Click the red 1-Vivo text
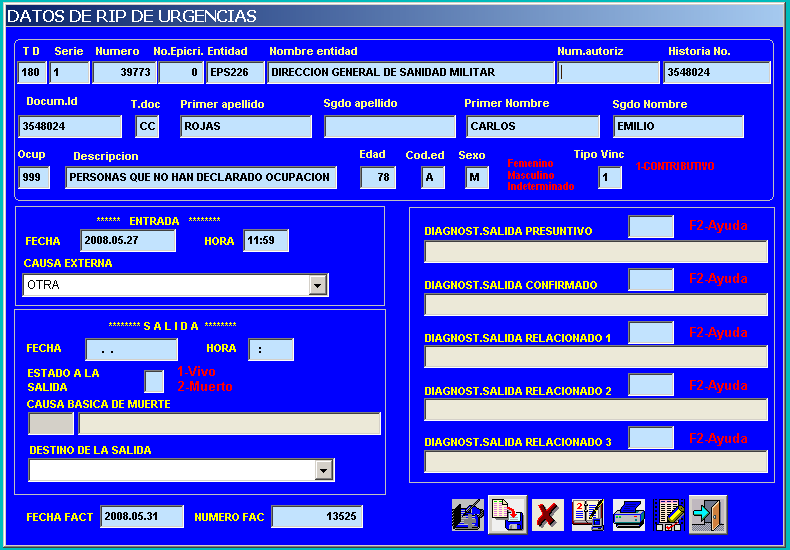Image resolution: width=790 pixels, height=550 pixels. coord(196,372)
